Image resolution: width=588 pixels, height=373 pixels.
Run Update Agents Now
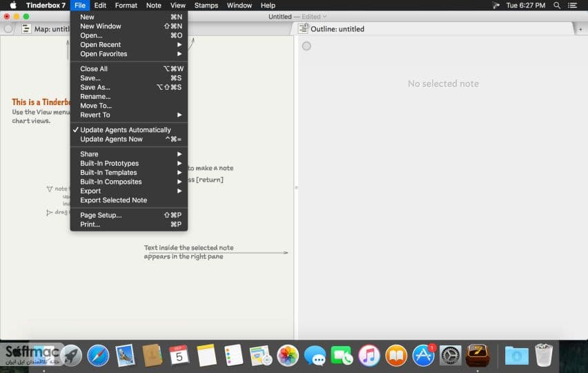click(128, 140)
